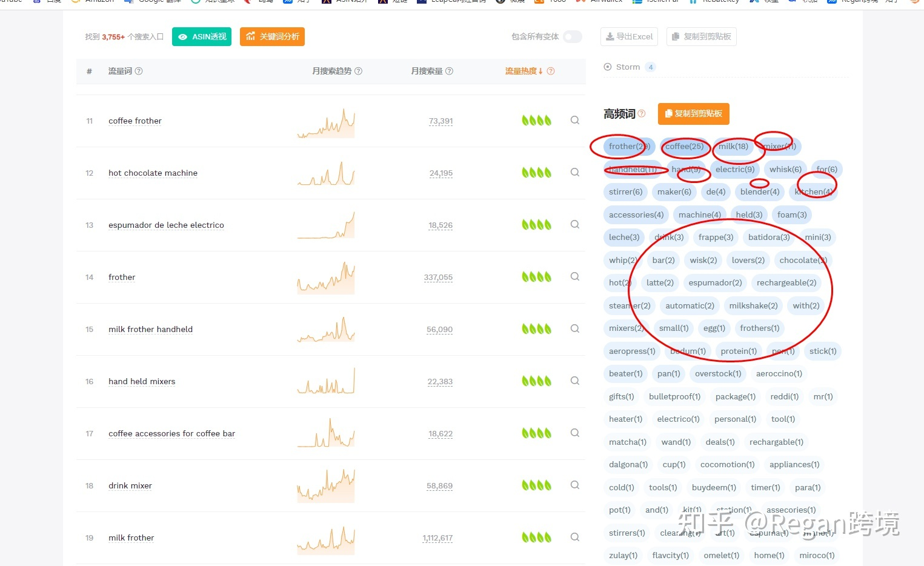The image size is (924, 566).
Task: Click question mark icon beside 高频词 heading
Action: tap(642, 113)
